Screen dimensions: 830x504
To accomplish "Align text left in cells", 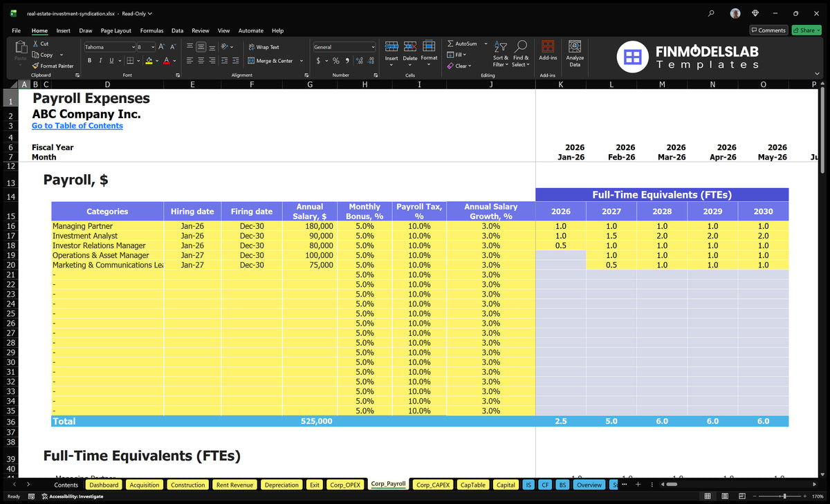I will tap(190, 61).
